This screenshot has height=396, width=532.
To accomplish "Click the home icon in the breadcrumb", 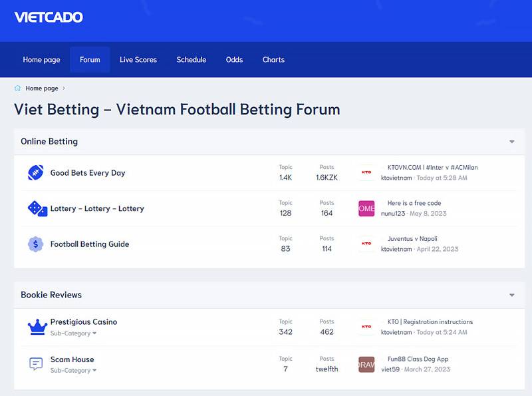I will [18, 88].
